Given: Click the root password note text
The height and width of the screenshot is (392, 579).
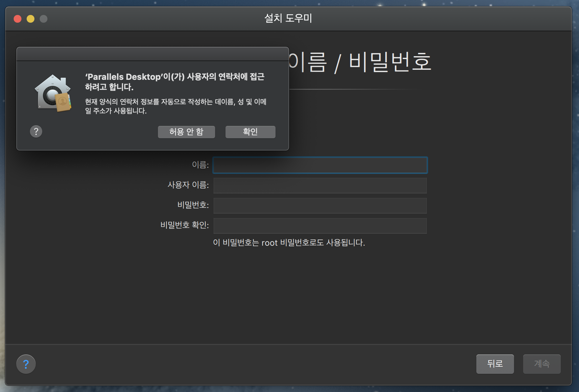Looking at the screenshot, I should pyautogui.click(x=289, y=243).
